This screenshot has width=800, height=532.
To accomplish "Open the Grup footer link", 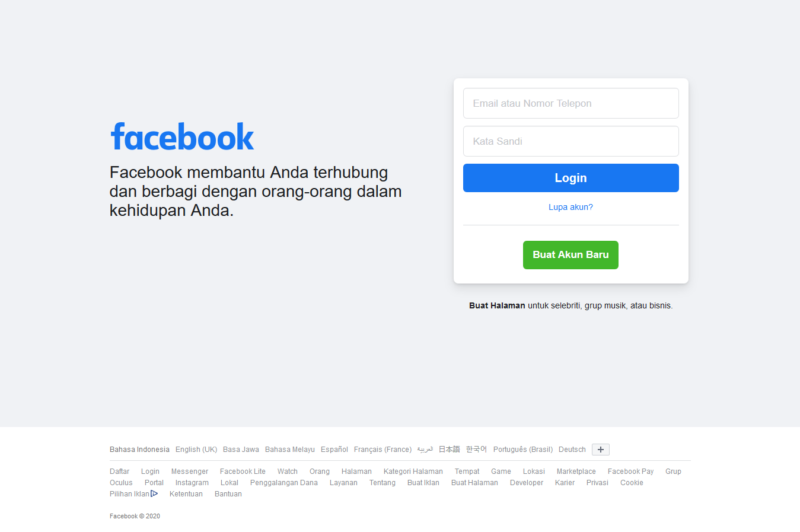I will click(x=673, y=472).
